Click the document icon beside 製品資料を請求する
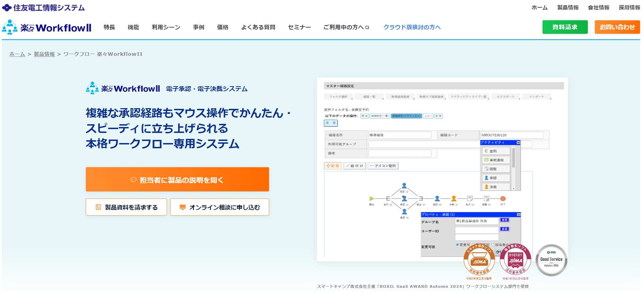This screenshot has width=644, height=292. click(x=98, y=207)
